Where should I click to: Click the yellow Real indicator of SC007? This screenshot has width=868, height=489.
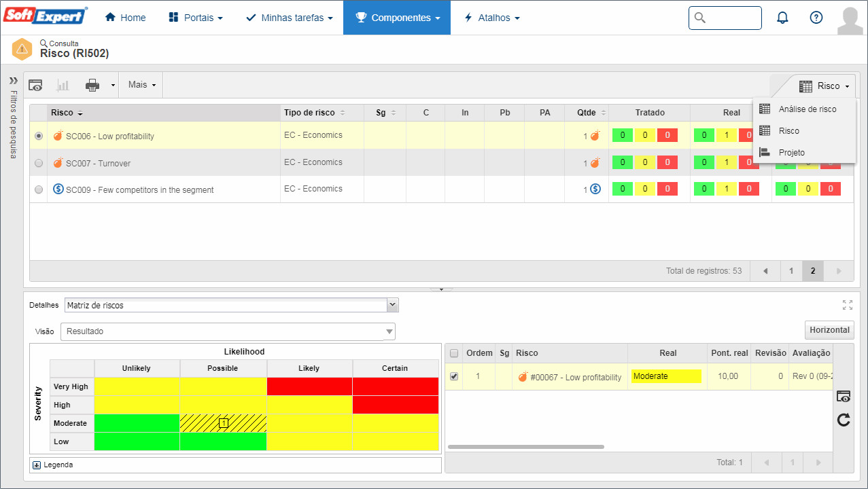pyautogui.click(x=726, y=162)
